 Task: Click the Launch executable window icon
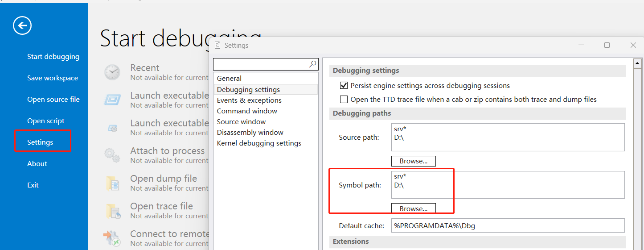112,100
